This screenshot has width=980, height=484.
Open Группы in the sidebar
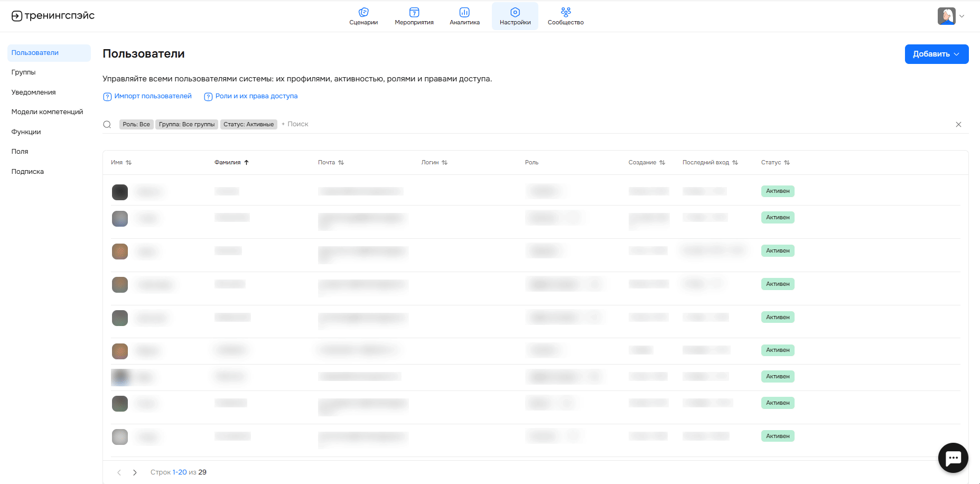(x=24, y=72)
